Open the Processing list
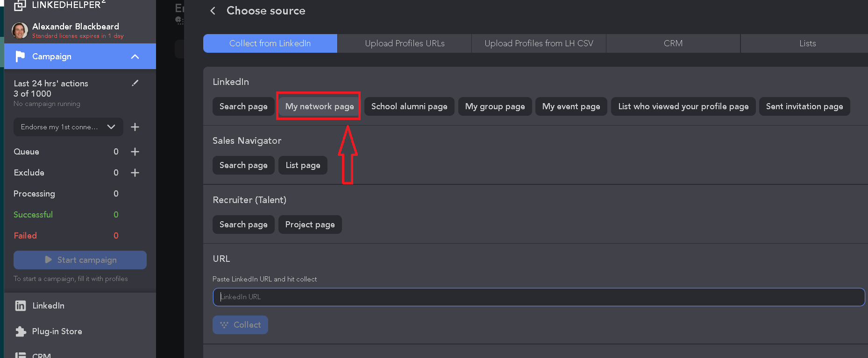This screenshot has width=868, height=358. pos(34,194)
